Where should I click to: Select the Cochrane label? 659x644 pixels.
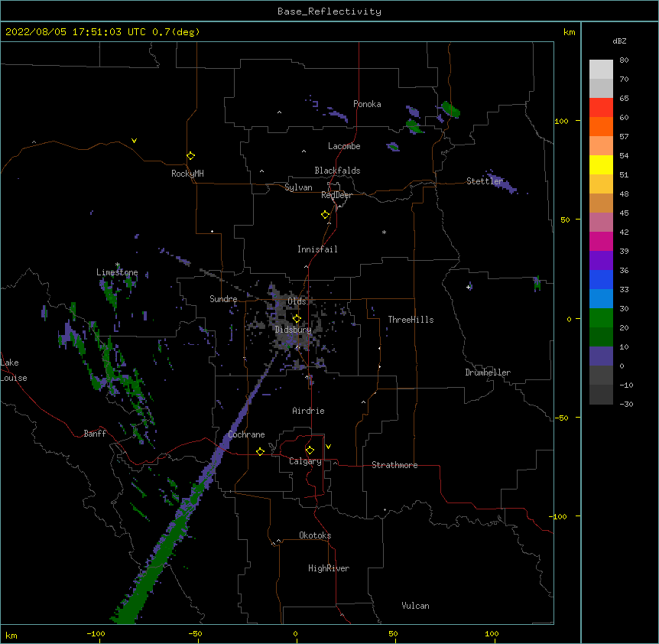246,434
